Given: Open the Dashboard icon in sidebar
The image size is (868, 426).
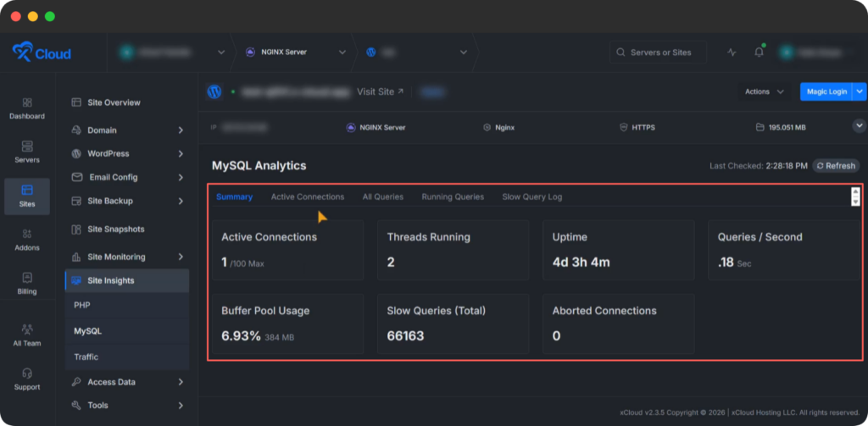Looking at the screenshot, I should (27, 102).
